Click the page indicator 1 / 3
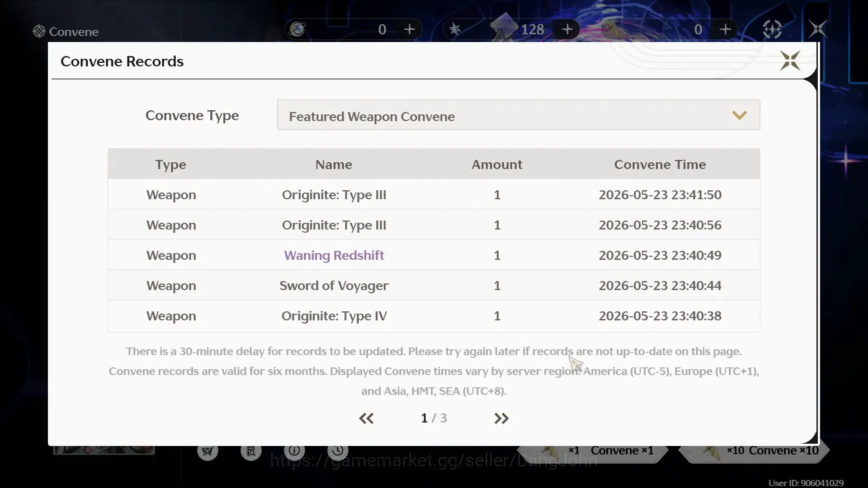 click(434, 418)
